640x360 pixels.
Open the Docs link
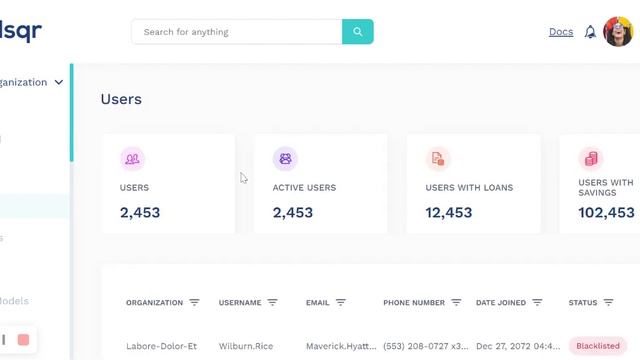pyautogui.click(x=561, y=32)
